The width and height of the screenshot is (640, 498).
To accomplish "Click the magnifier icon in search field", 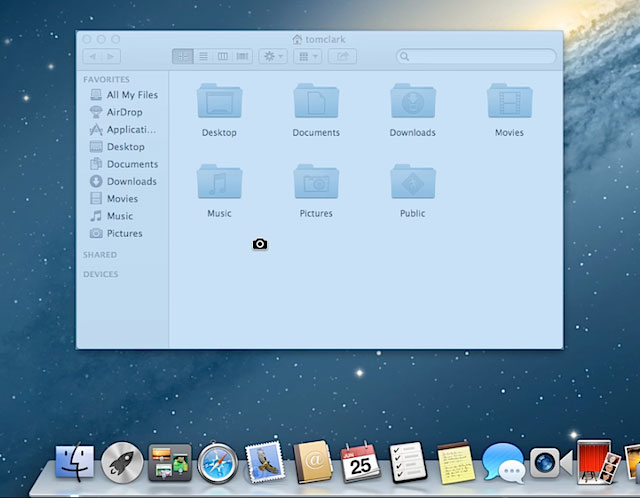I will (404, 56).
